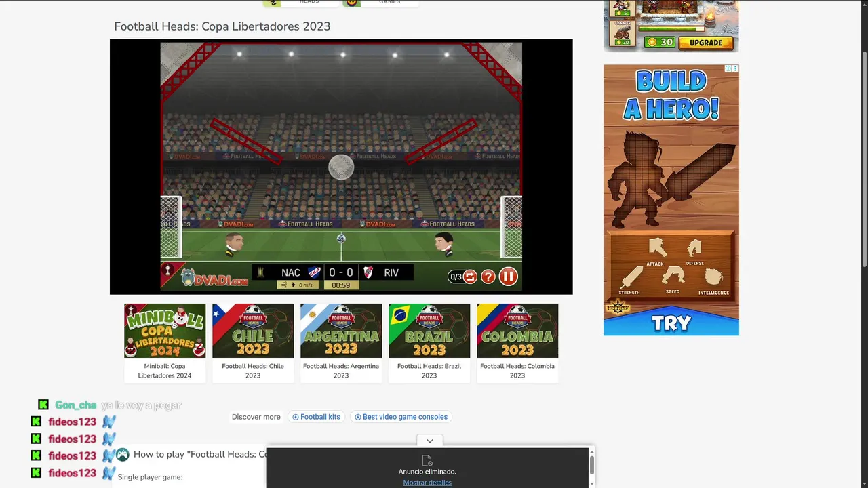The image size is (868, 488).
Task: Open Football Heads: Colombia 2023 thumbnail
Action: 517,331
